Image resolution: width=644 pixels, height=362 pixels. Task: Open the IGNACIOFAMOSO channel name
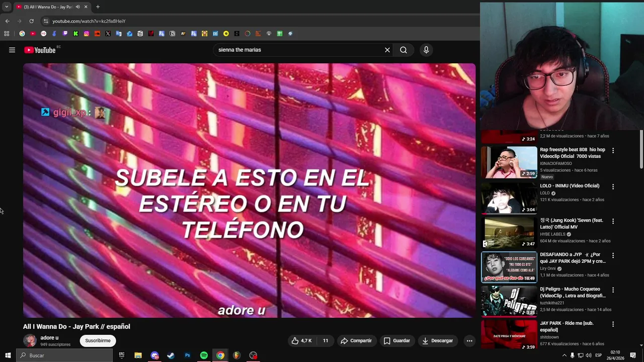tap(555, 163)
